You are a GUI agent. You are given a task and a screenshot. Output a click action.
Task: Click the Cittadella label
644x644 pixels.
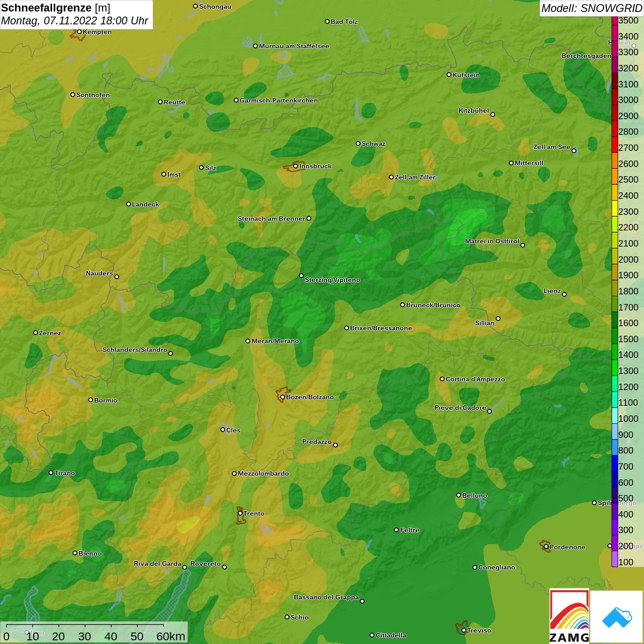click(391, 635)
